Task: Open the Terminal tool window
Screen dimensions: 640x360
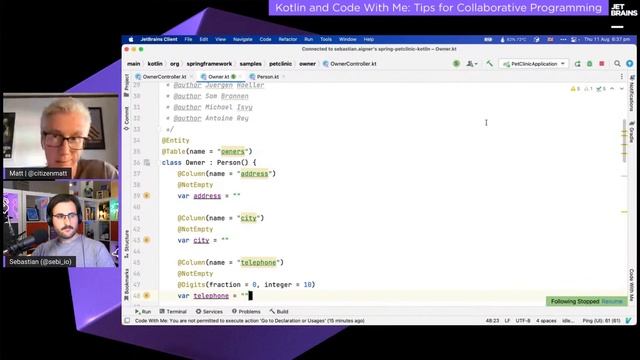Action: [173, 311]
